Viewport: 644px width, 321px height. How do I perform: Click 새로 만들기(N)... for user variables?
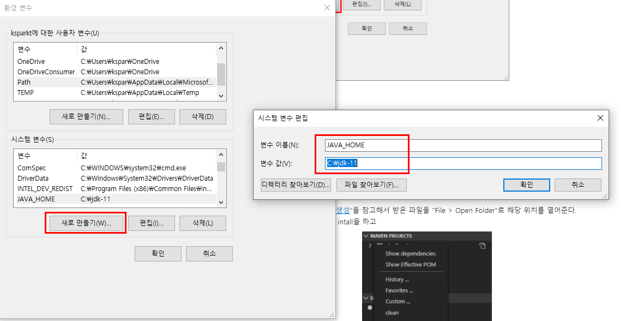tap(86, 117)
